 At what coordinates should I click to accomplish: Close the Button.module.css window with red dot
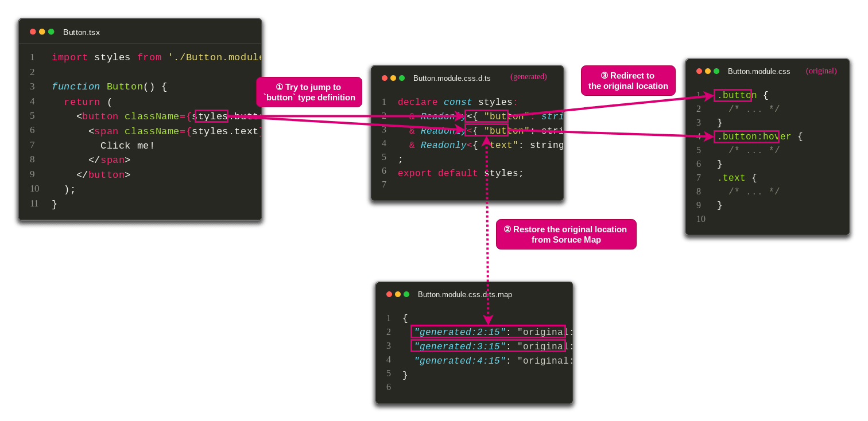[x=699, y=71]
